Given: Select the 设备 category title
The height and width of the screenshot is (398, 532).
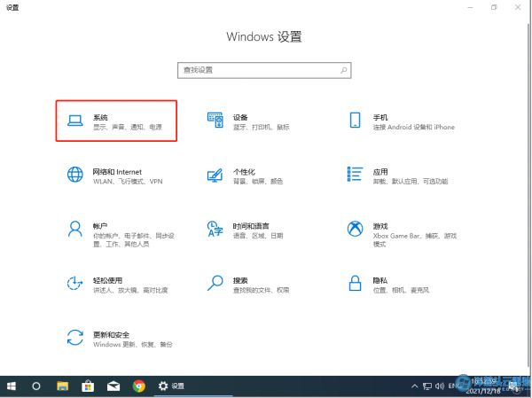Looking at the screenshot, I should tap(240, 117).
